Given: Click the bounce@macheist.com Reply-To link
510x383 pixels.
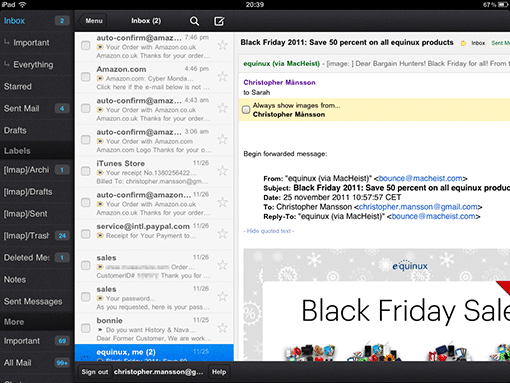Looking at the screenshot, I should pos(434,216).
